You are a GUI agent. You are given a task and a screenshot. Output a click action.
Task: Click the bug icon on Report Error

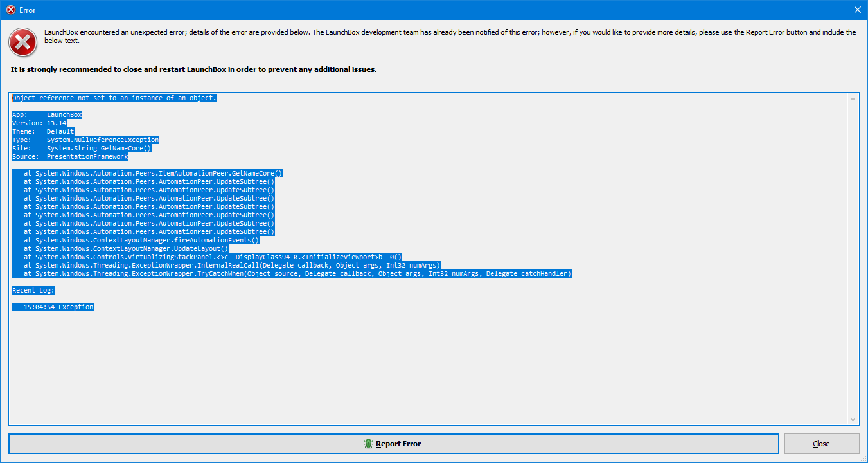coord(368,444)
